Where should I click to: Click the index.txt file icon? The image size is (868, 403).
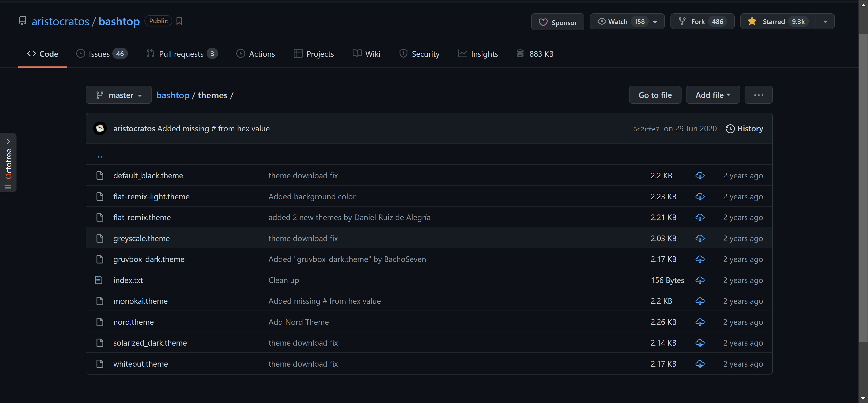[x=99, y=280]
